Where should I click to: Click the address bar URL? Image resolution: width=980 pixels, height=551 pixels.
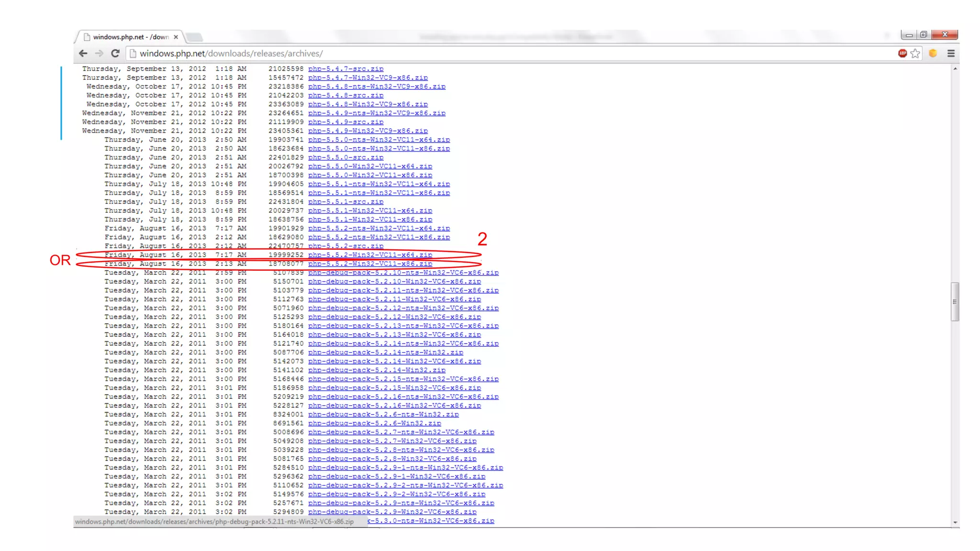pos(231,54)
